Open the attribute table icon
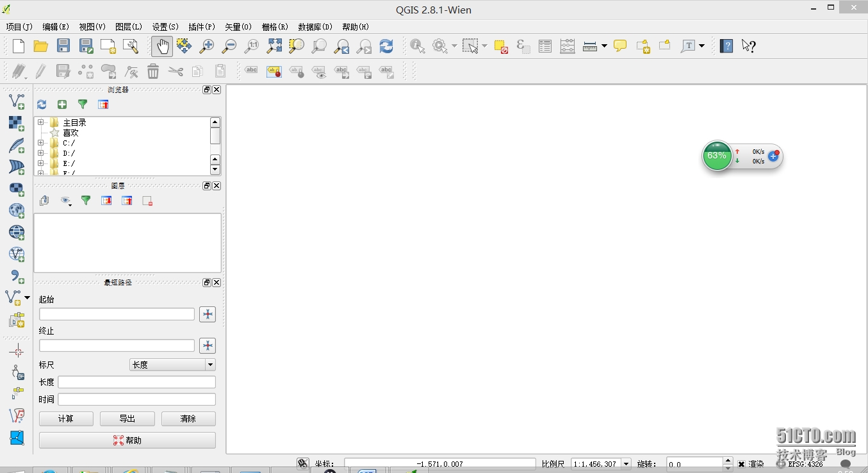Image resolution: width=868 pixels, height=473 pixels. pyautogui.click(x=545, y=46)
